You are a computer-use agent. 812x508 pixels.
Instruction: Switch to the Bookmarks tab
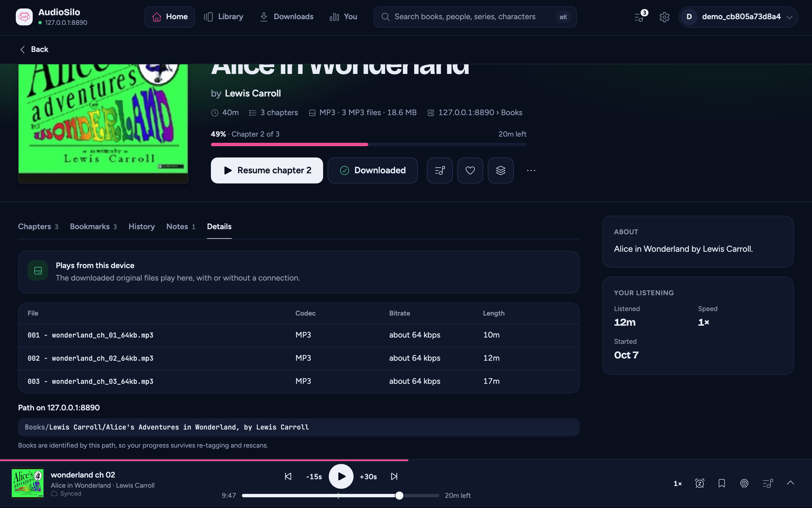click(93, 227)
